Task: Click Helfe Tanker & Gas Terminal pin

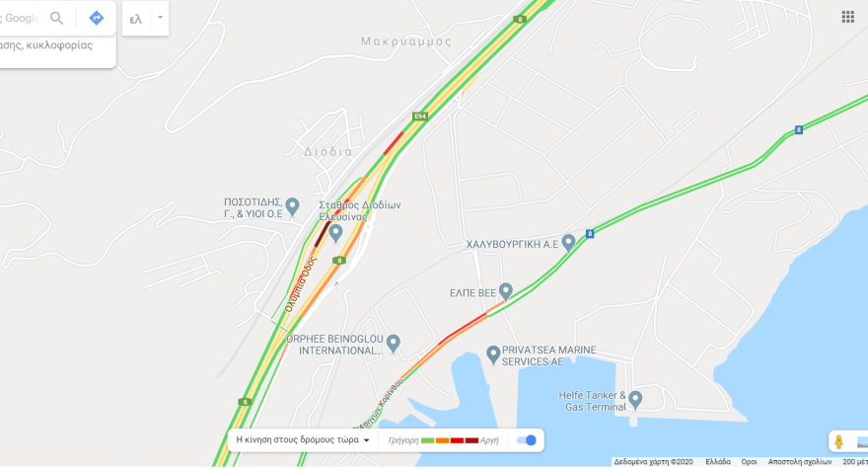Action: (635, 399)
